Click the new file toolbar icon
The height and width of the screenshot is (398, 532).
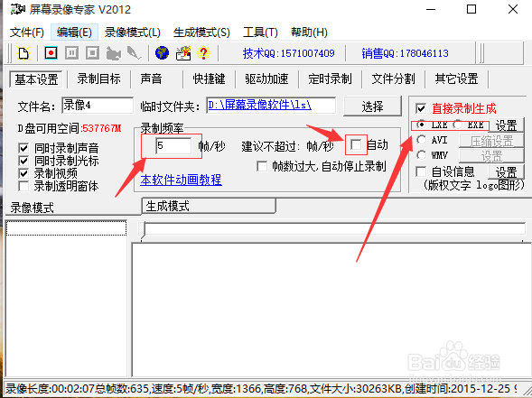23,53
